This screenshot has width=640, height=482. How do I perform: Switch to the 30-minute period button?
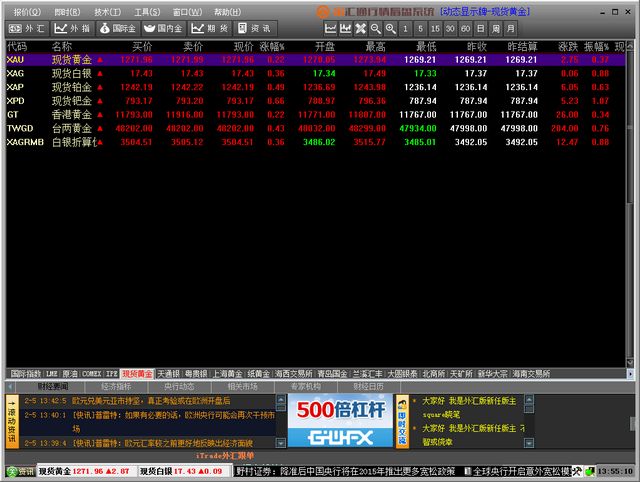pyautogui.click(x=450, y=29)
